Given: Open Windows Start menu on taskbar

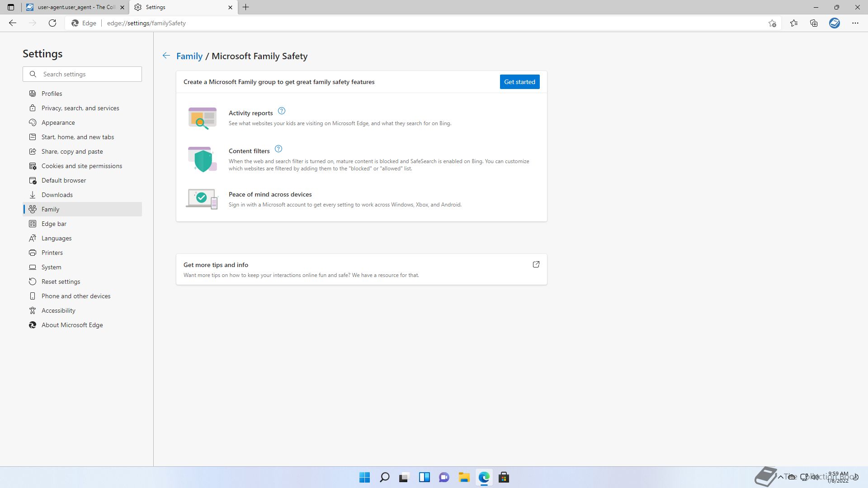Looking at the screenshot, I should point(364,478).
